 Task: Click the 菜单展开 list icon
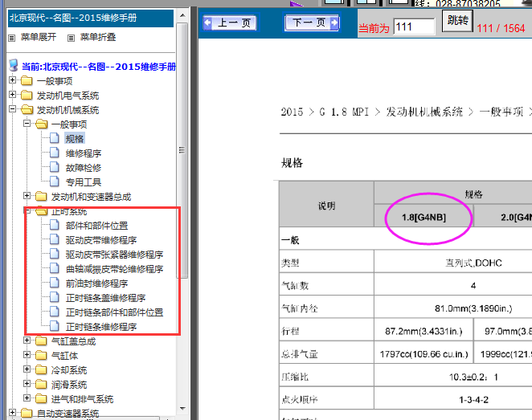tap(12, 38)
